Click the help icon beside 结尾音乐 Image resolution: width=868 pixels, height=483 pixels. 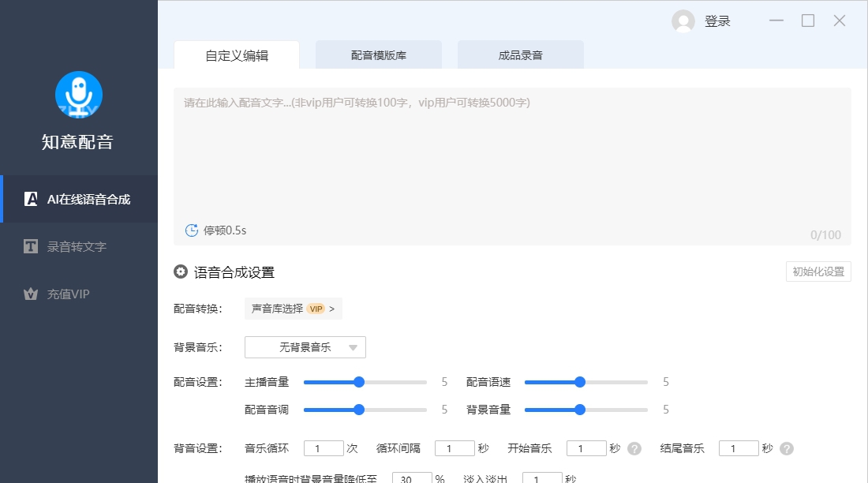786,447
